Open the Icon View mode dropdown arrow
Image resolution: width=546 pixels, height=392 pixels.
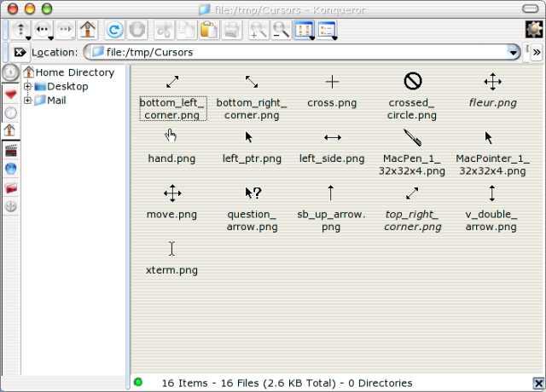[312, 37]
